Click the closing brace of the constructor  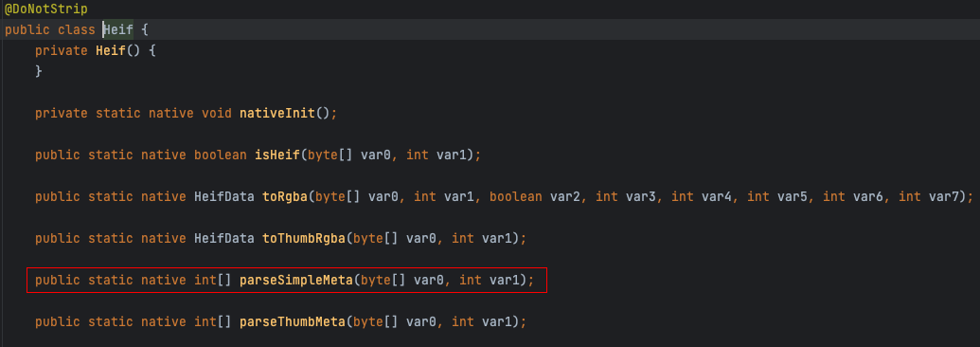[39, 71]
